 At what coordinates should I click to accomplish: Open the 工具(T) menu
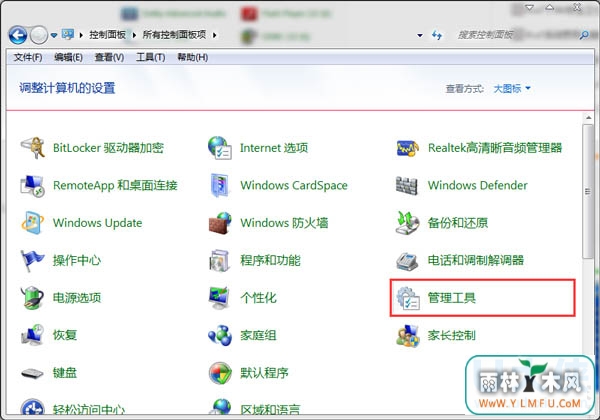(151, 57)
